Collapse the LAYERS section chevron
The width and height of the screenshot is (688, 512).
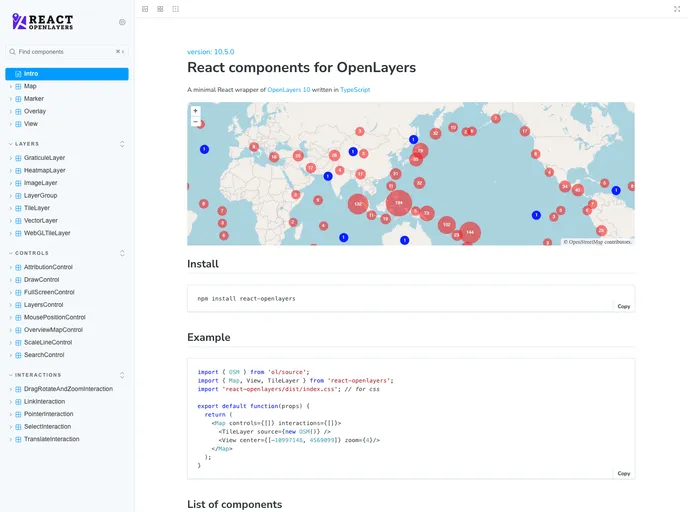11,144
